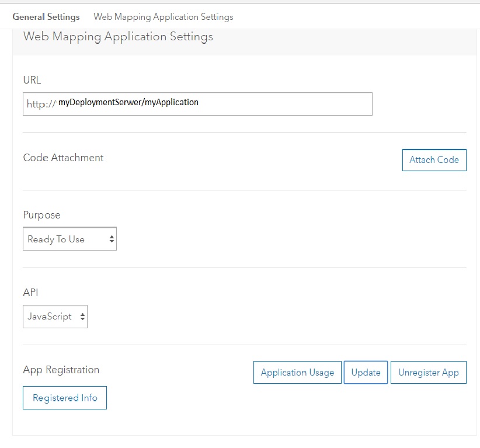
Task: Click the Update button
Action: (366, 373)
